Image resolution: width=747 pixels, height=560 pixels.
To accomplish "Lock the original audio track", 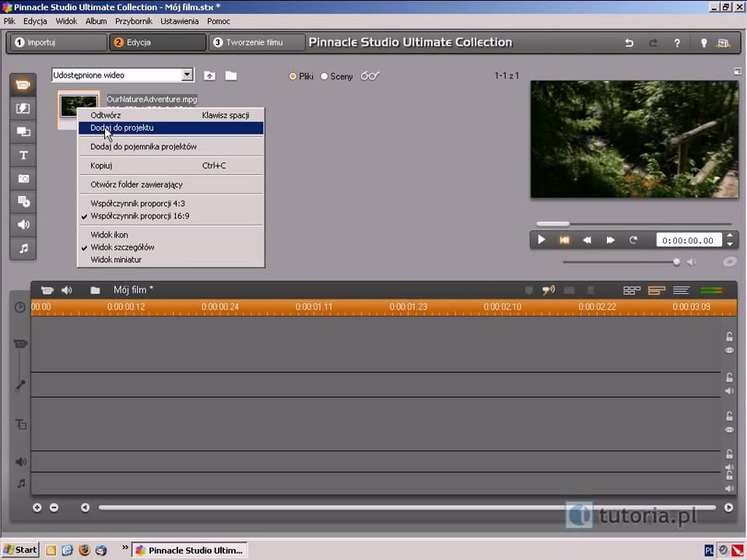I will coord(729,378).
